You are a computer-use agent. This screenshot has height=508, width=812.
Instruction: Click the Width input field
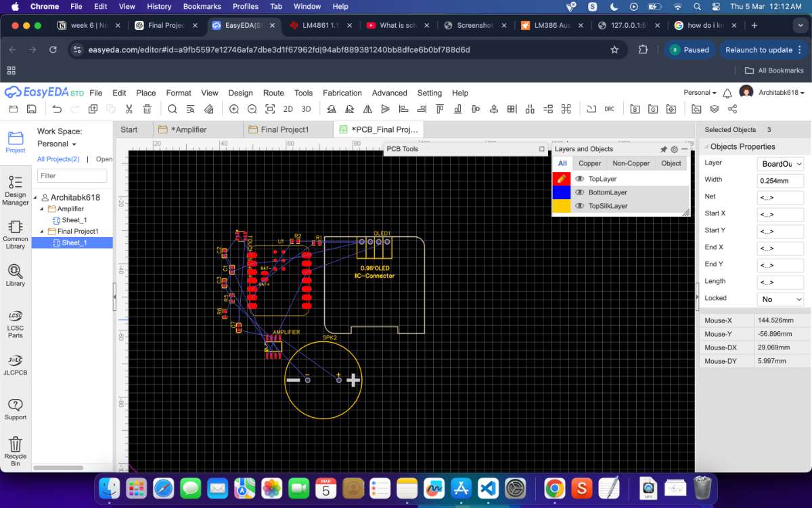(x=780, y=181)
